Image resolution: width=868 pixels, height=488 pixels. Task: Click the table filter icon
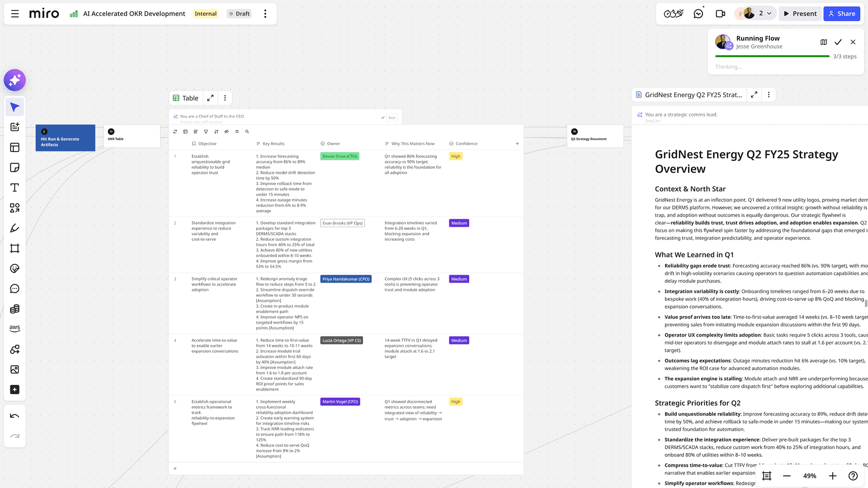point(206,131)
